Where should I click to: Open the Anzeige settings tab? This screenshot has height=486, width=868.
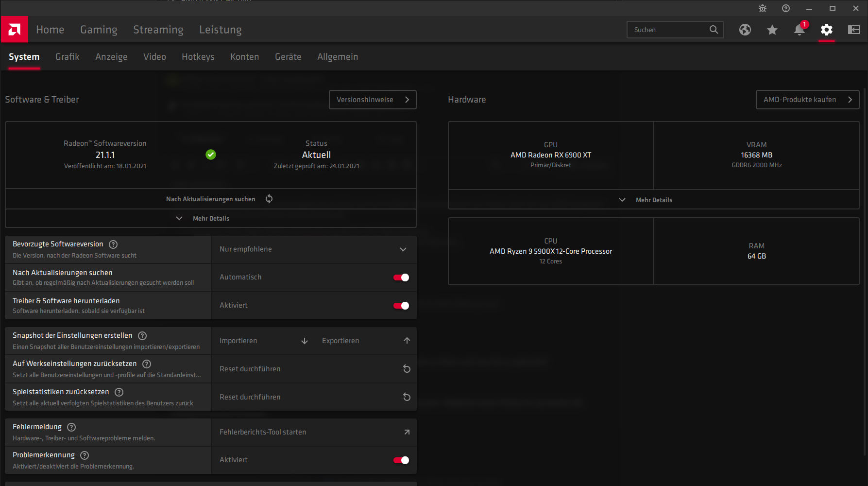coord(111,57)
